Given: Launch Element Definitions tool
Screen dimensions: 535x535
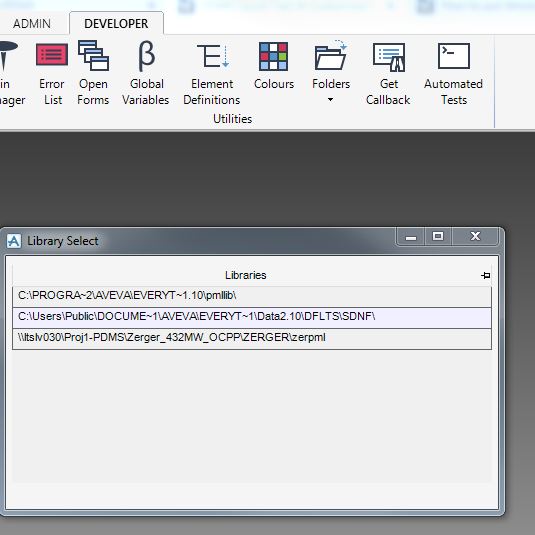Looking at the screenshot, I should (212, 73).
